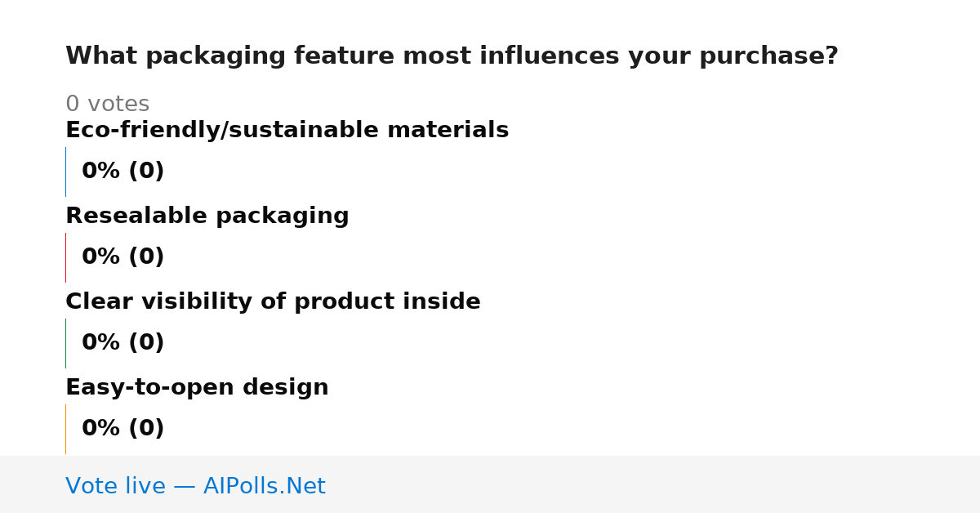
Task: Click 0% (0) under Resealable packaging
Action: tap(122, 257)
